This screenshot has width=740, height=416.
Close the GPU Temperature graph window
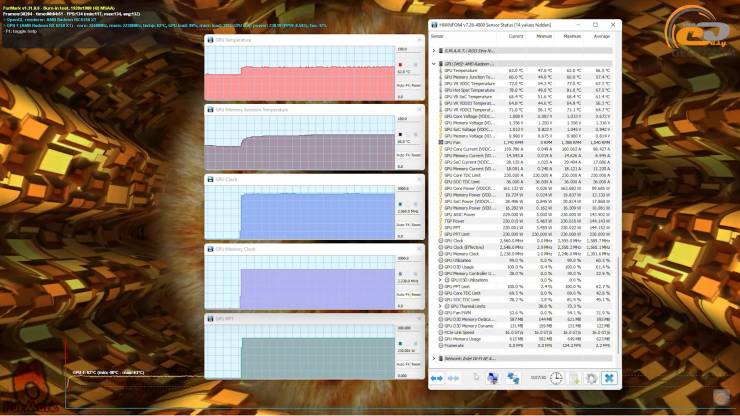pyautogui.click(x=419, y=40)
